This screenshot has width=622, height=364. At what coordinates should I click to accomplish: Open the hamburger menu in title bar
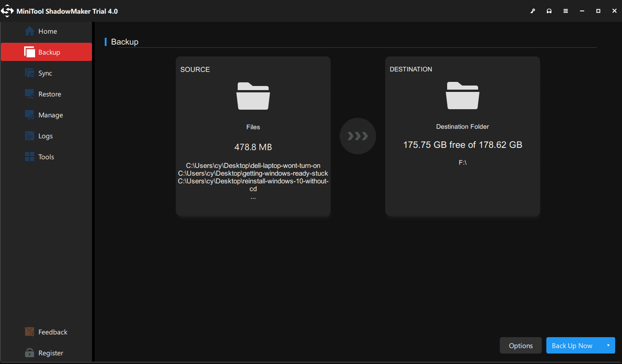click(x=566, y=11)
